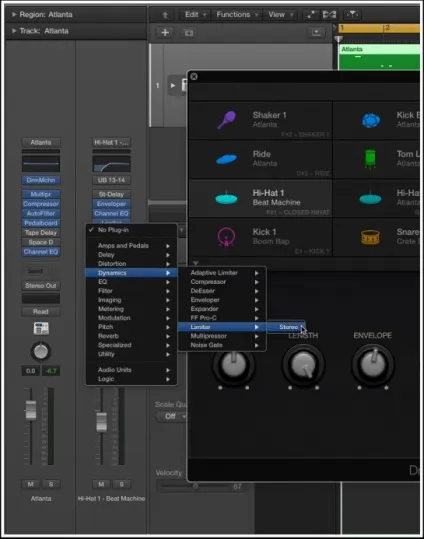The height and width of the screenshot is (539, 424).
Task: Open the Functions dropdown menu
Action: coord(237,14)
